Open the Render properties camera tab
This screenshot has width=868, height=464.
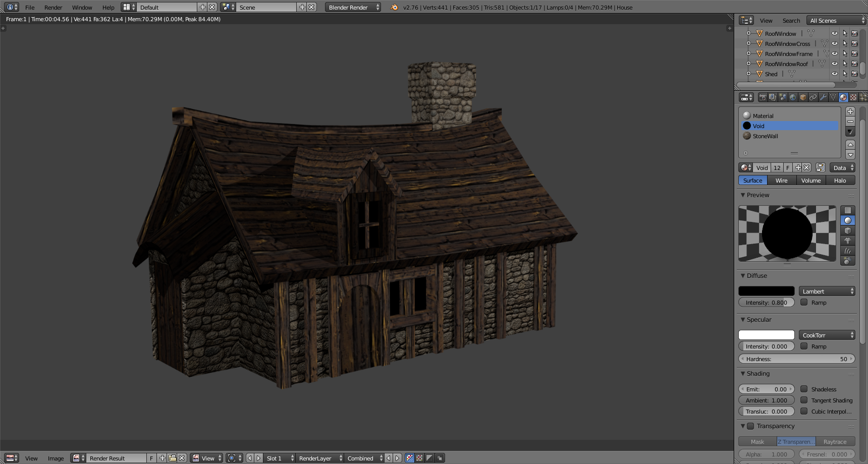(763, 97)
